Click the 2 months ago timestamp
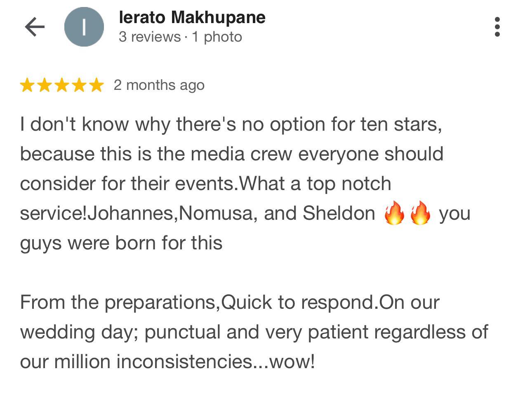Image resolution: width=532 pixels, height=397 pixels. tap(159, 85)
